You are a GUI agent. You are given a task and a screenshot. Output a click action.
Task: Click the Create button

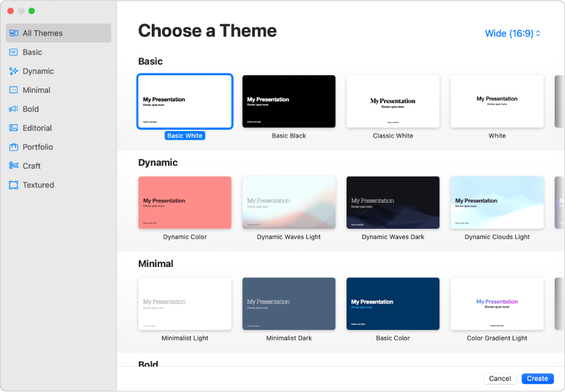(537, 379)
